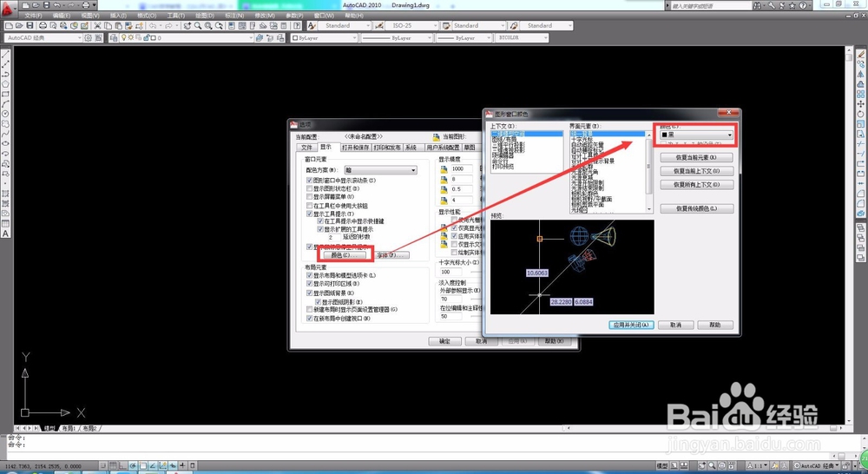Switch to 打开和保存 tab in Options
The height and width of the screenshot is (474, 868).
[355, 148]
